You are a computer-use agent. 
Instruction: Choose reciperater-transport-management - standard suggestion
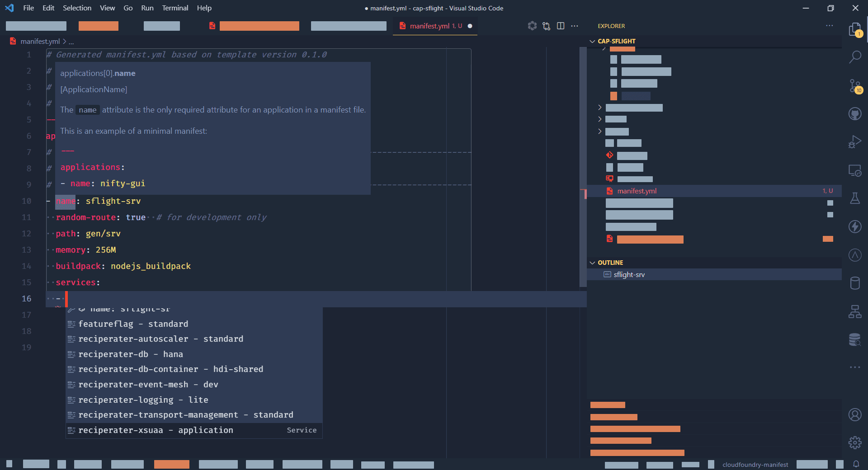(194, 415)
